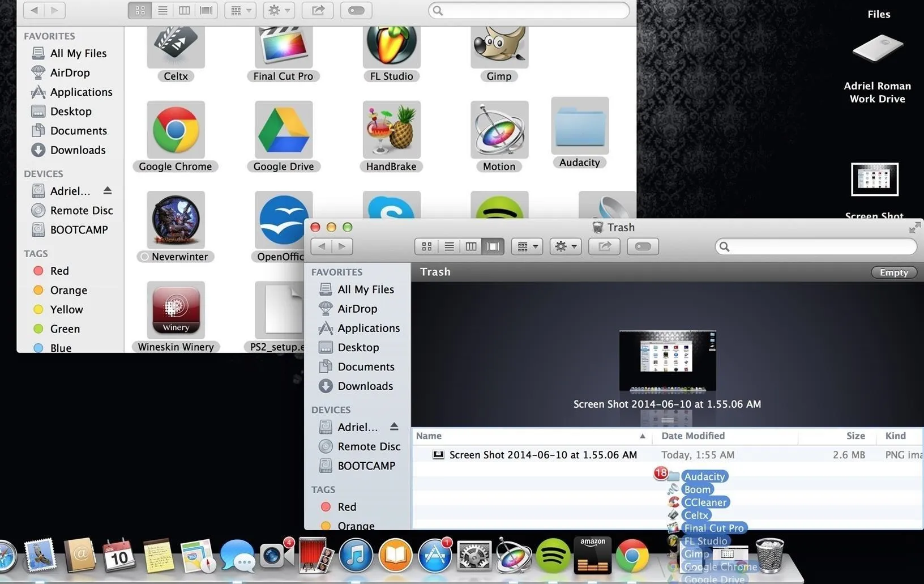Viewport: 924px width, 584px height.
Task: Open the Action gear menu in Trash toolbar
Action: point(566,246)
